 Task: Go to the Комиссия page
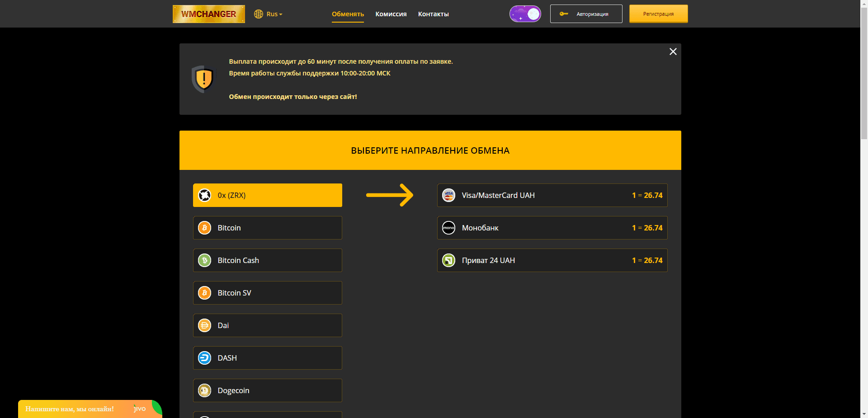pyautogui.click(x=391, y=14)
